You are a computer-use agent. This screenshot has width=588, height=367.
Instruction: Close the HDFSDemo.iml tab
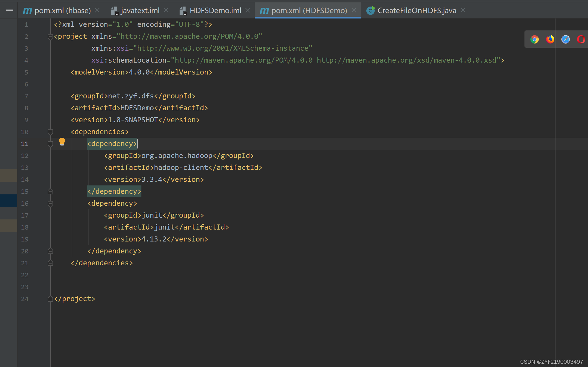click(x=248, y=10)
